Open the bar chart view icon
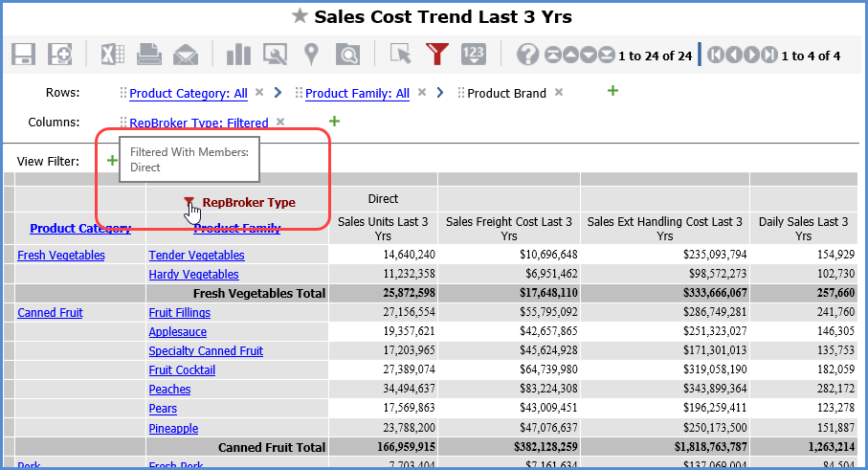 (238, 55)
